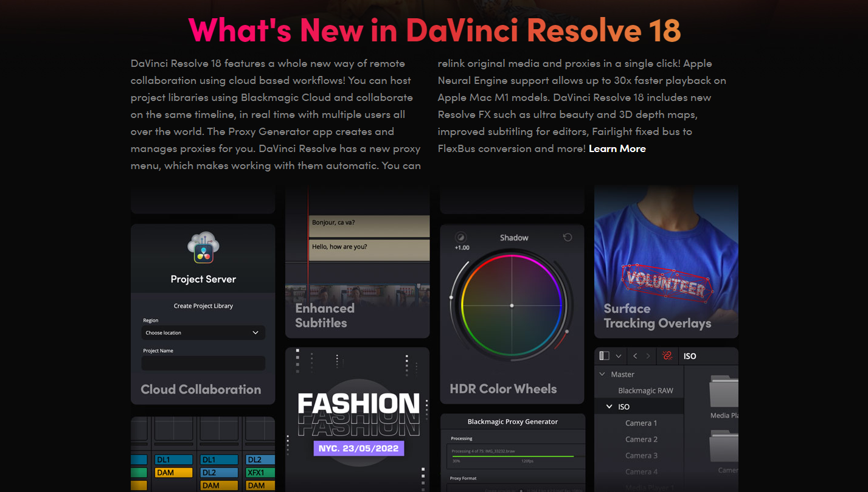Viewport: 868px width, 492px height.
Task: Click the left arc slider handle of wheel
Action: point(451,297)
